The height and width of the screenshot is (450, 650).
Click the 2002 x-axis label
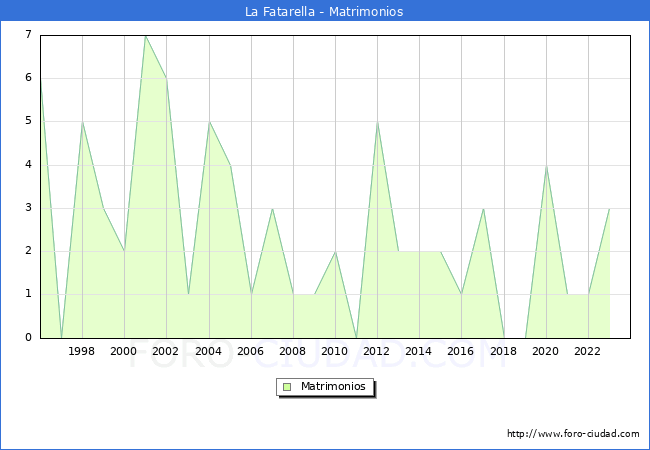166,351
